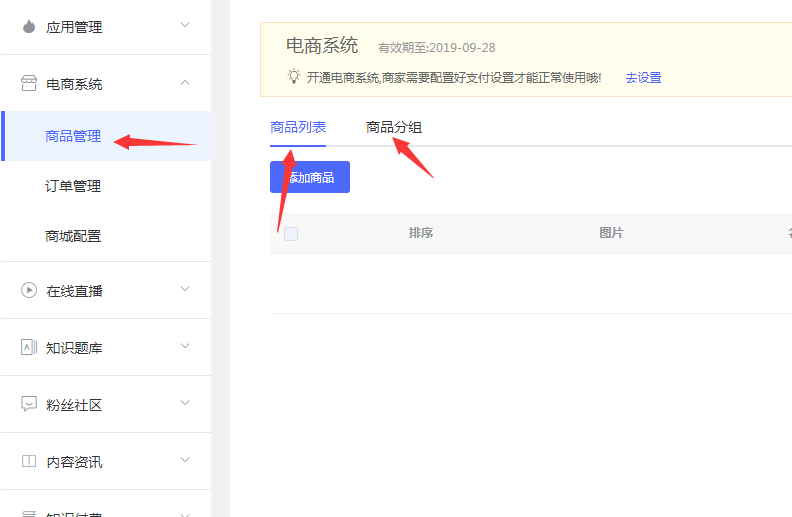Expand the 知识题库 chevron
792x517 pixels.
pos(185,346)
